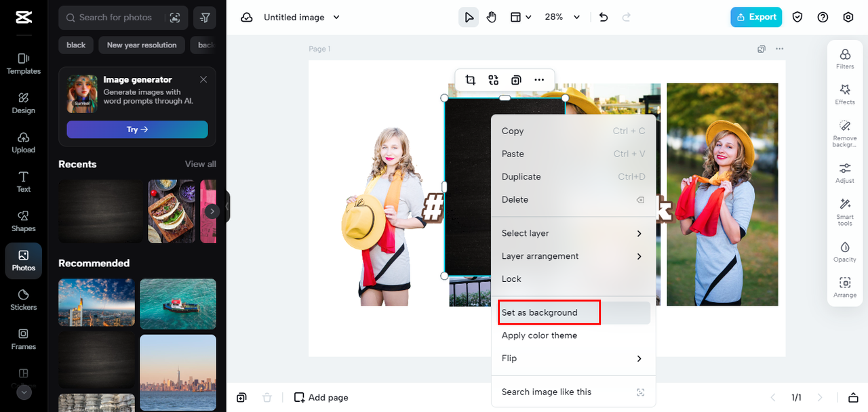Image resolution: width=868 pixels, height=412 pixels.
Task: Choose Set as background
Action: click(573, 312)
